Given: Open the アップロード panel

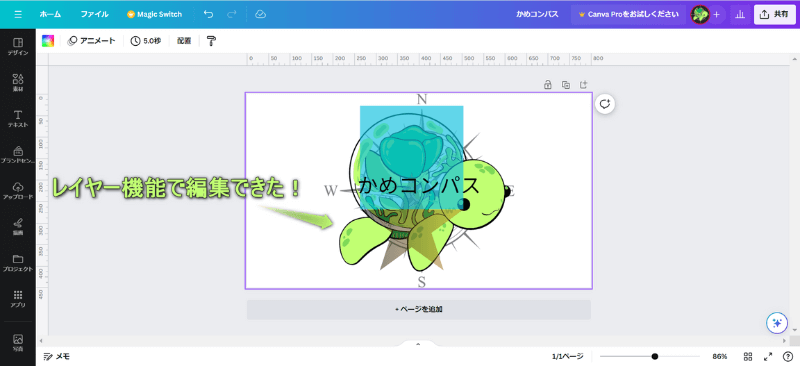Looking at the screenshot, I should tap(18, 190).
